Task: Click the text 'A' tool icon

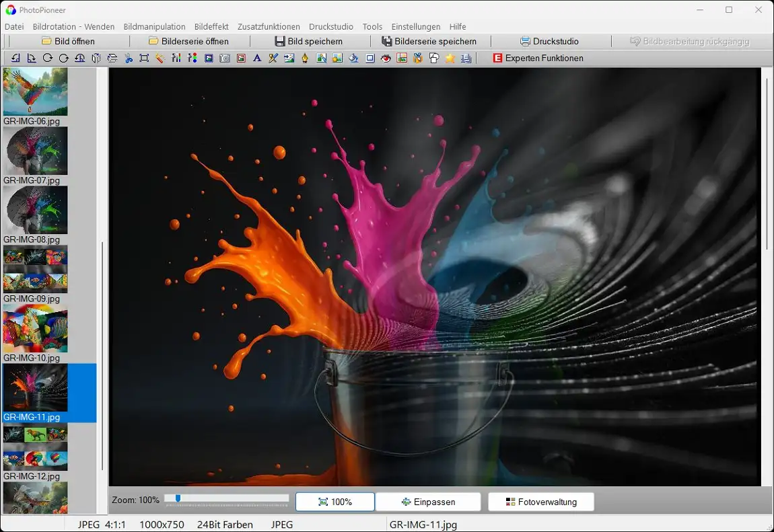Action: click(x=257, y=59)
